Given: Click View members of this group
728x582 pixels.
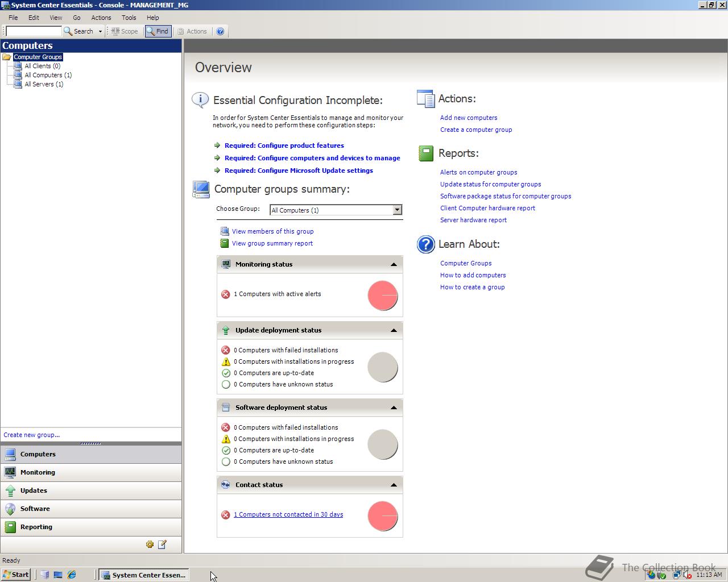Looking at the screenshot, I should (272, 231).
